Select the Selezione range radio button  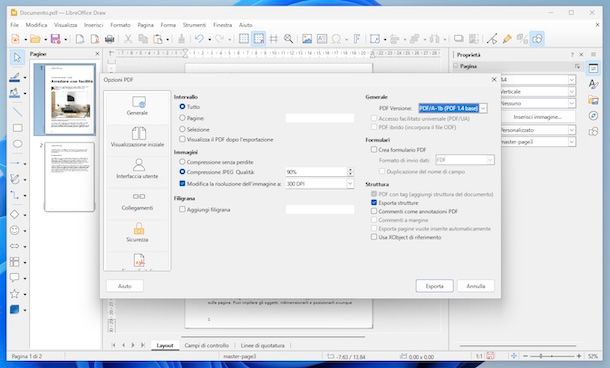pyautogui.click(x=182, y=129)
